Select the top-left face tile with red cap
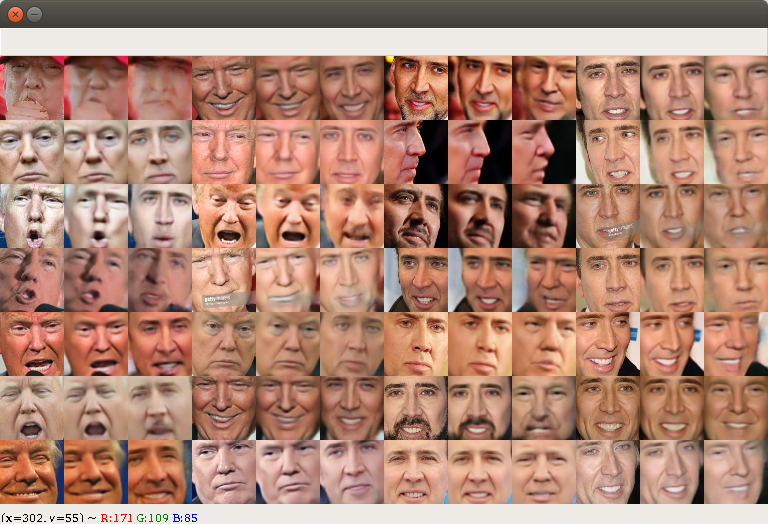Screen dimensions: 768x524 [32, 88]
